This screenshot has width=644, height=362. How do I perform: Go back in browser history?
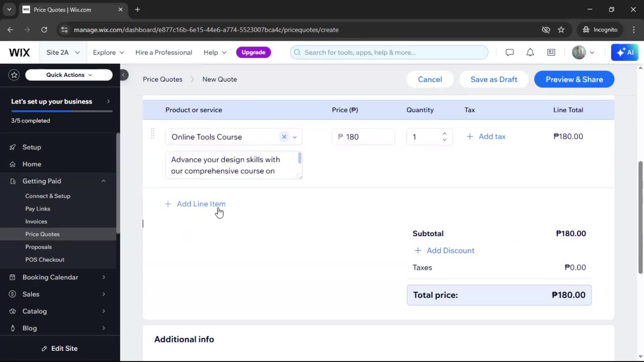(10, 30)
